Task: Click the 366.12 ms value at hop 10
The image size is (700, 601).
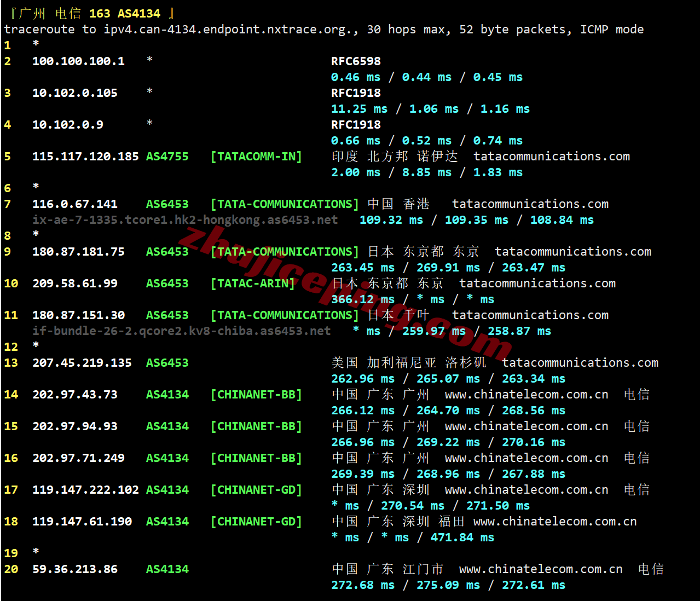Action: (362, 299)
